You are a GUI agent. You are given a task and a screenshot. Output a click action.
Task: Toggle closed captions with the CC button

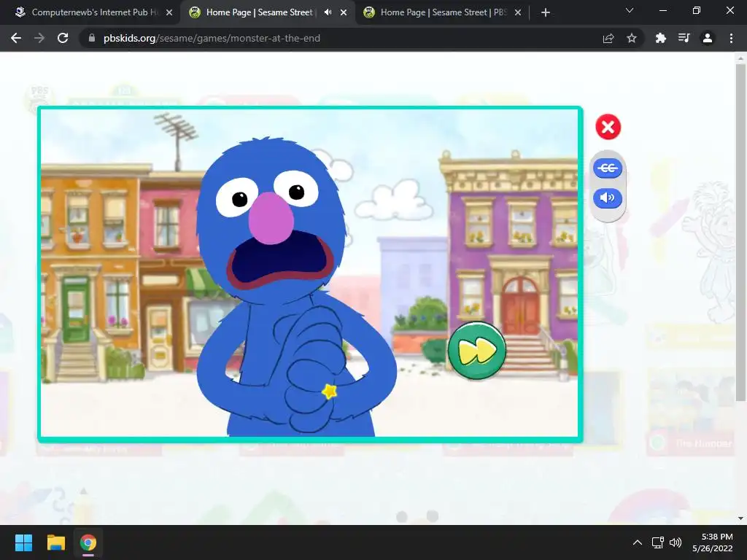pos(608,168)
